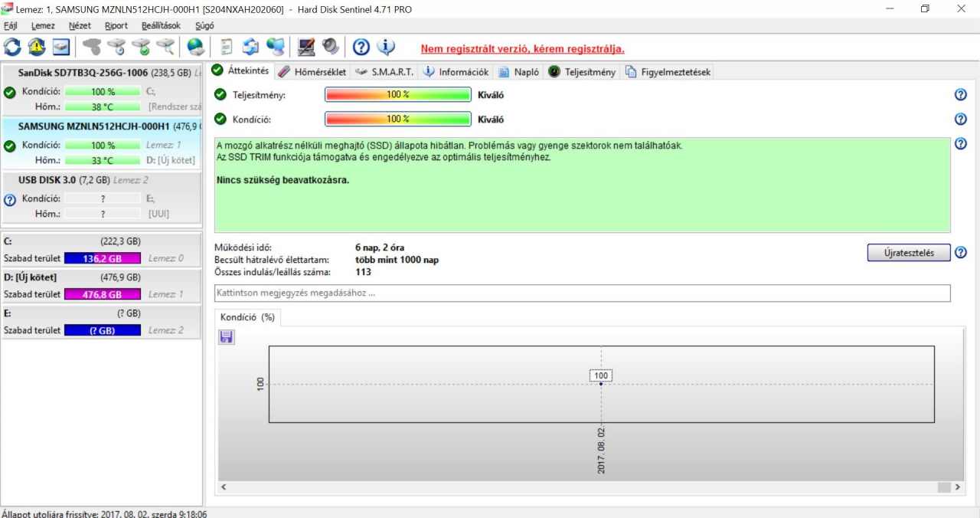Viewport: 980px width, 518px height.
Task: Open the Teljesítmény tab
Action: (582, 72)
